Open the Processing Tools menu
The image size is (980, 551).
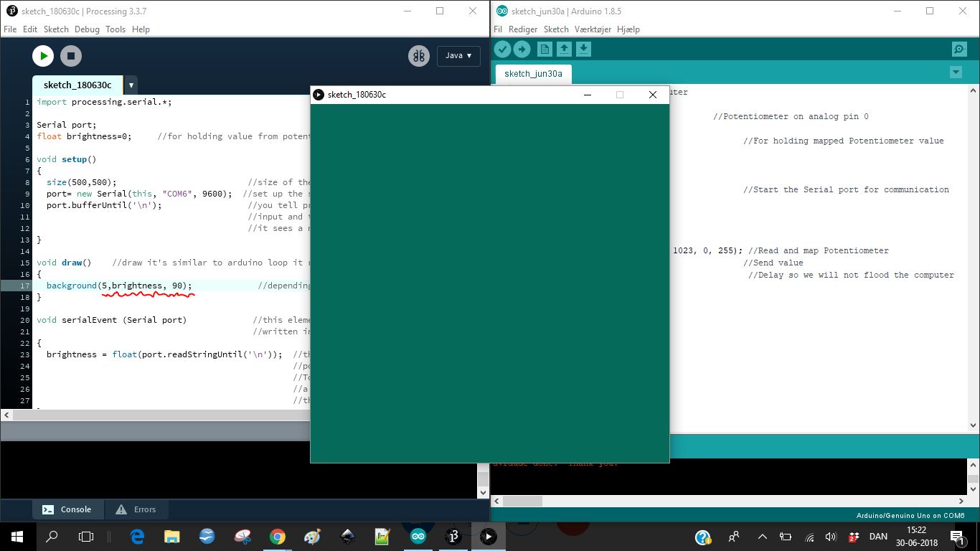(x=116, y=29)
